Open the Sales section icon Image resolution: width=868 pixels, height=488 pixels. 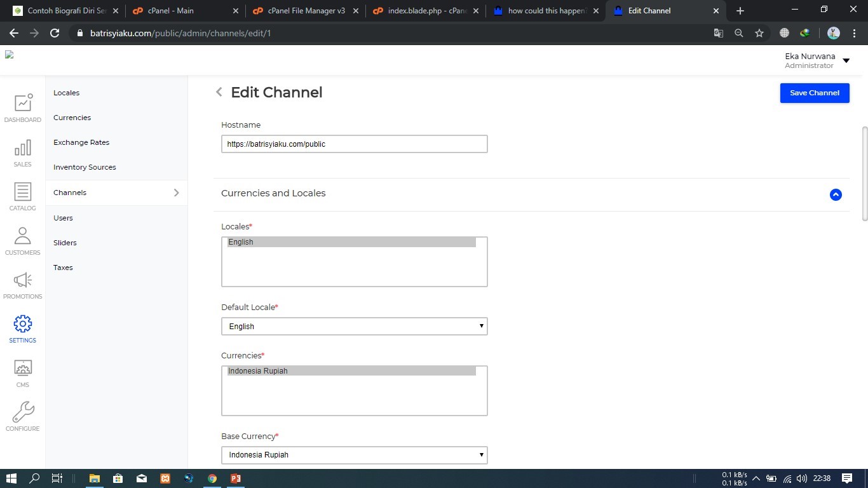pyautogui.click(x=22, y=148)
